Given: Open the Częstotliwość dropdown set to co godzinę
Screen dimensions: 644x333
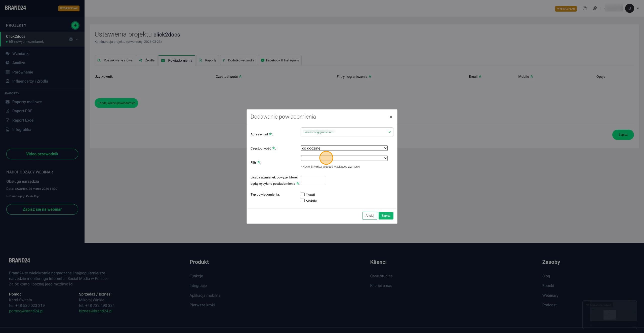Looking at the screenshot, I should coord(344,148).
